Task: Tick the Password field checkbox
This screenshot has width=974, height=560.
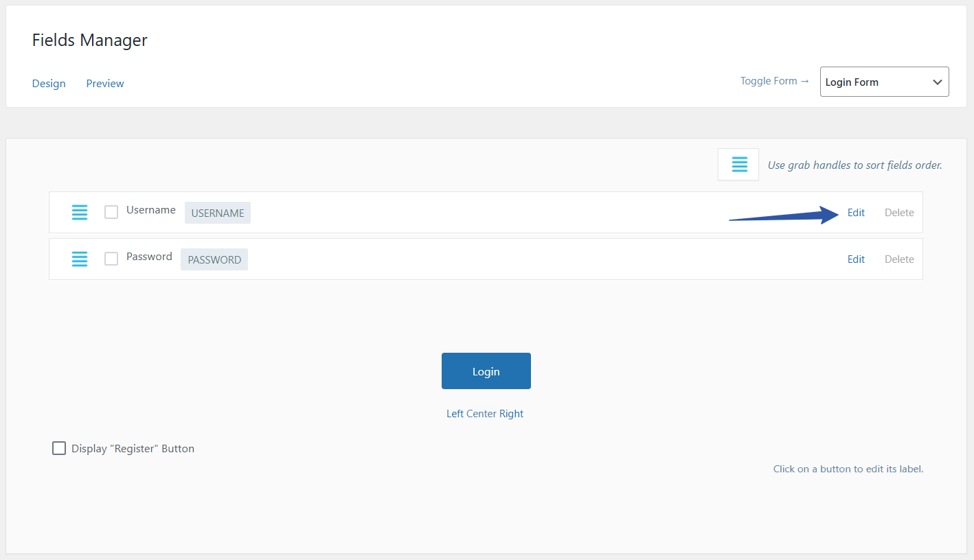Action: [x=111, y=259]
